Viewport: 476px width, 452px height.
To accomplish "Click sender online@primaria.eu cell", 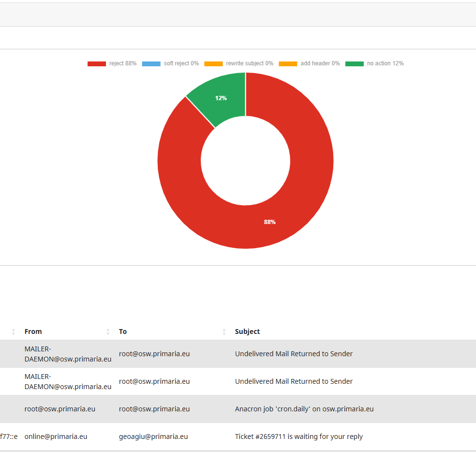I will pyautogui.click(x=56, y=437).
